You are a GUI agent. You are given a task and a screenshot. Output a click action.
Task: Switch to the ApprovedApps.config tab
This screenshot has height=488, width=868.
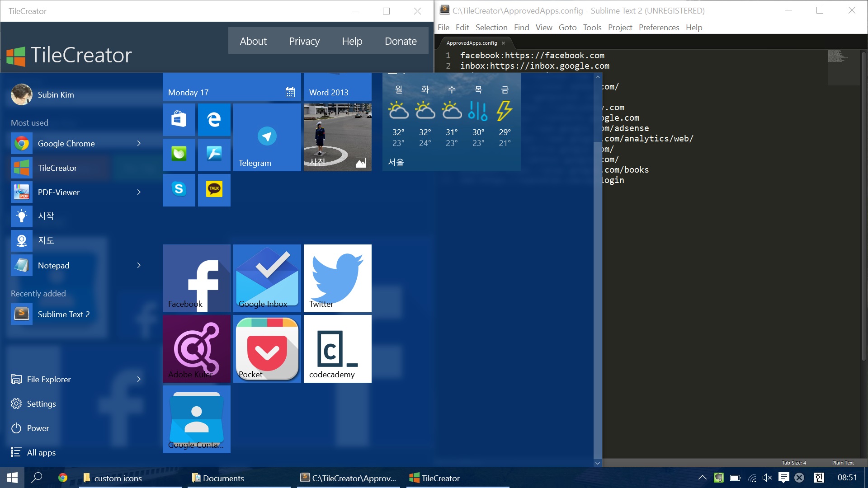click(472, 43)
